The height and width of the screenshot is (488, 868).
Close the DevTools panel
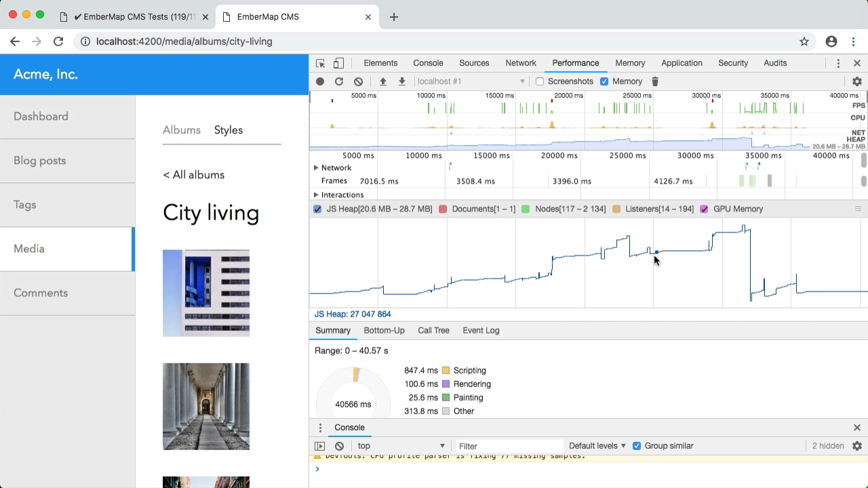(857, 63)
